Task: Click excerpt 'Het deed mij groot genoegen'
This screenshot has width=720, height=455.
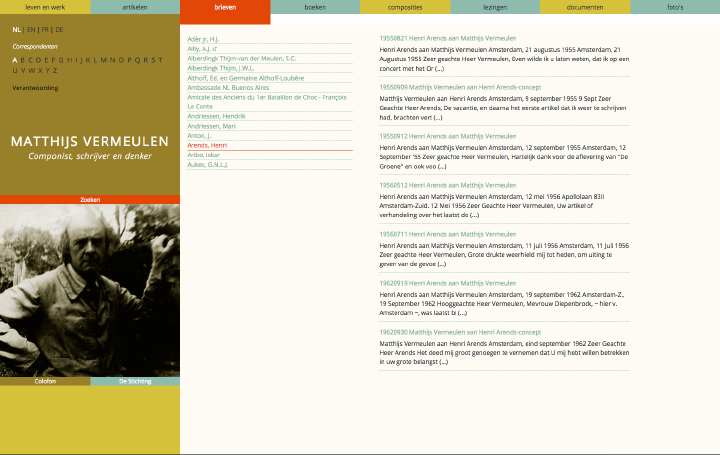Action: point(504,353)
